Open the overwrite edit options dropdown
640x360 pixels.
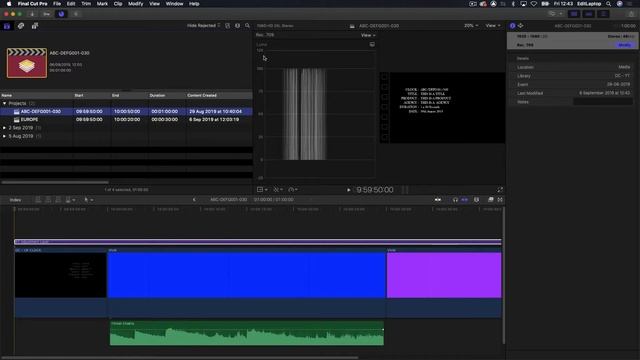70,200
